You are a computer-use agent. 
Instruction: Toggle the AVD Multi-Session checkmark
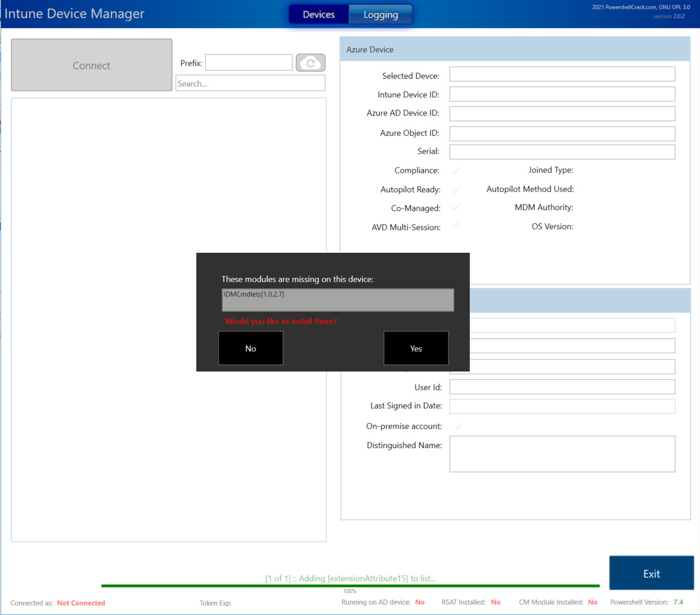(x=456, y=224)
